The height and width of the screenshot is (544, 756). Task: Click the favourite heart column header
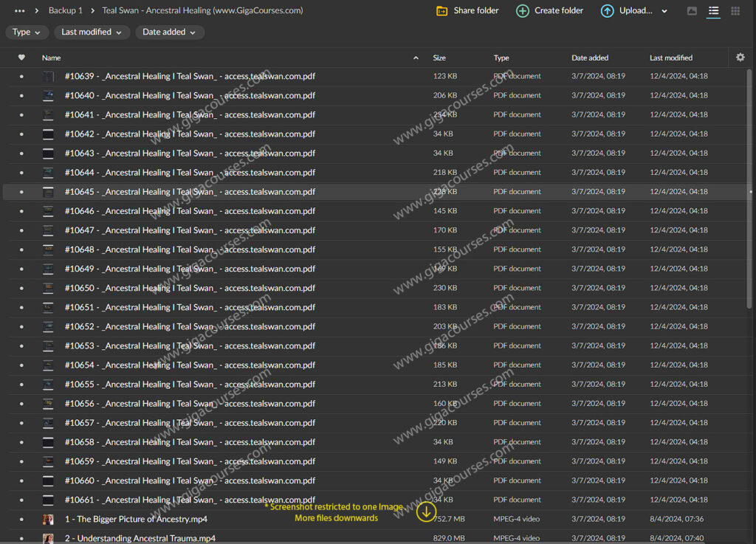(x=21, y=58)
